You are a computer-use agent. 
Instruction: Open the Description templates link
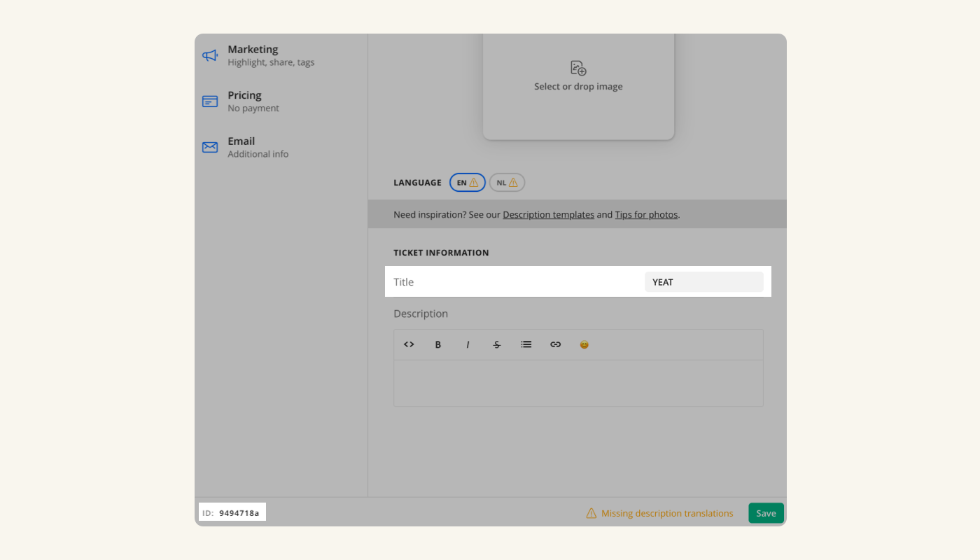coord(548,215)
